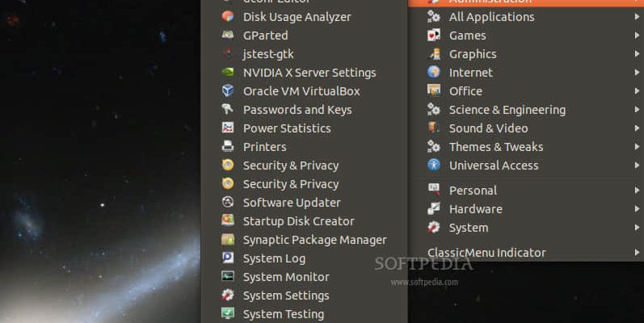This screenshot has height=323, width=644.
Task: Open the Universal Access category
Action: [x=526, y=166]
